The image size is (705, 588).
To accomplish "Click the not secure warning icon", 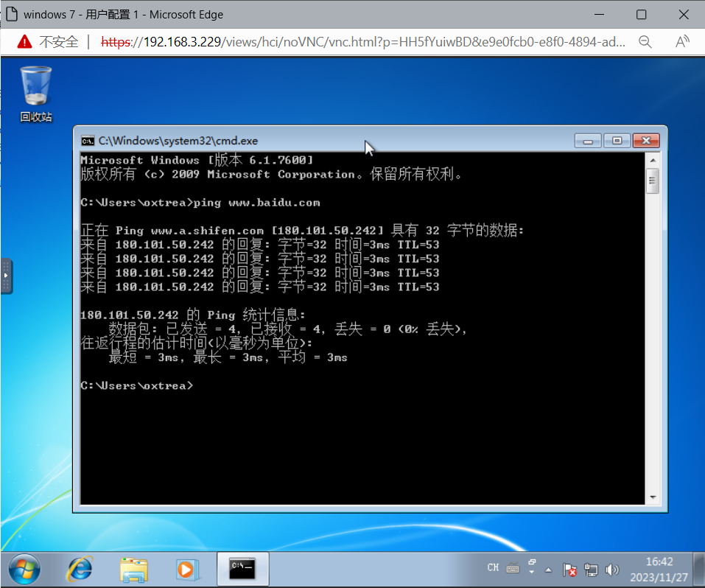I will pyautogui.click(x=24, y=42).
